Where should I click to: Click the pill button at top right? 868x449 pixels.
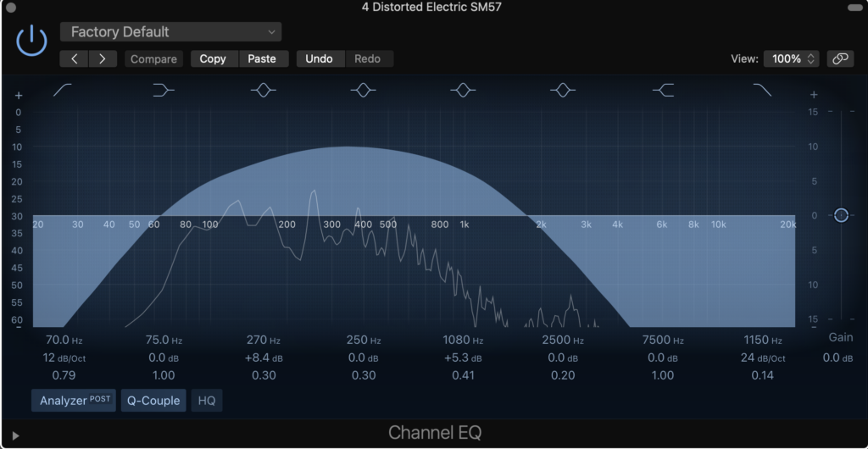(857, 7)
